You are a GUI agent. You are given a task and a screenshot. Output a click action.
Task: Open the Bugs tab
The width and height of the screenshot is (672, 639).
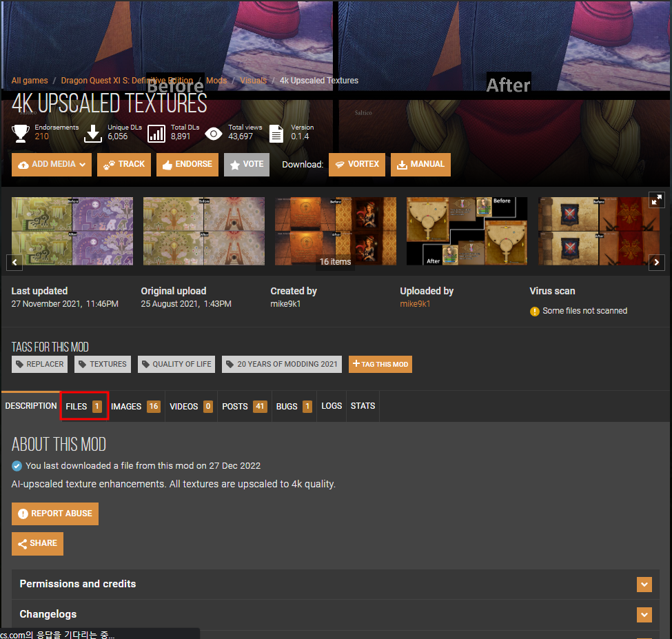[294, 406]
